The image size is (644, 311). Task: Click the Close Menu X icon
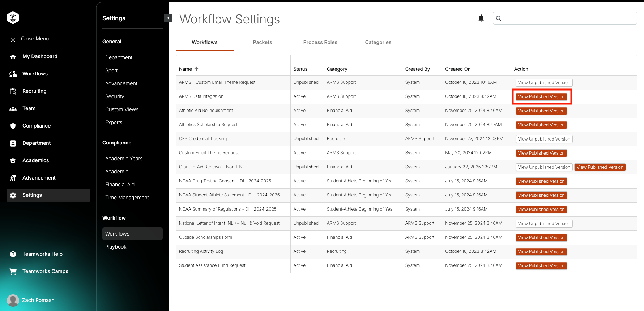click(13, 39)
